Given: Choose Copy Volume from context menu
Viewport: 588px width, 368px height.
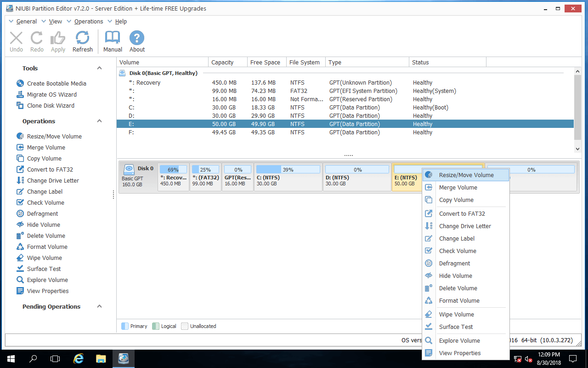Looking at the screenshot, I should click(466, 200).
